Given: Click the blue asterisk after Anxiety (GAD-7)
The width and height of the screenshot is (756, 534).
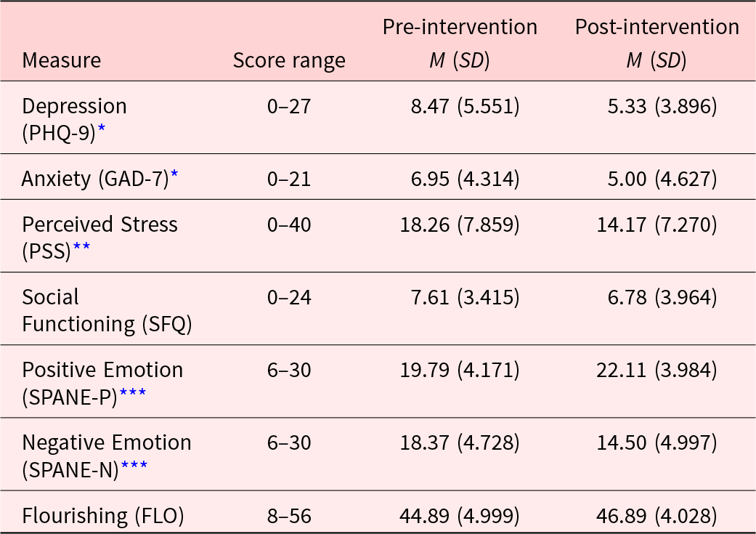Looking at the screenshot, I should (174, 174).
